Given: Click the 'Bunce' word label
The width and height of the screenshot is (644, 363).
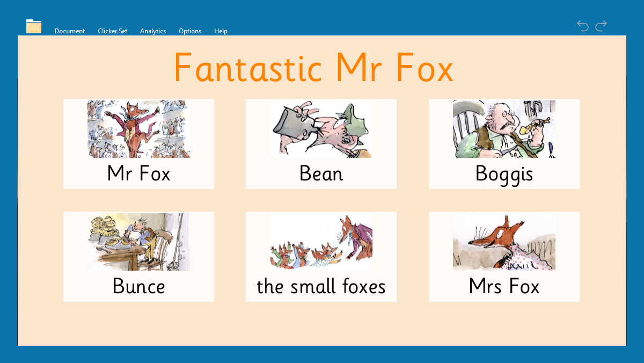Looking at the screenshot, I should coord(138,286).
